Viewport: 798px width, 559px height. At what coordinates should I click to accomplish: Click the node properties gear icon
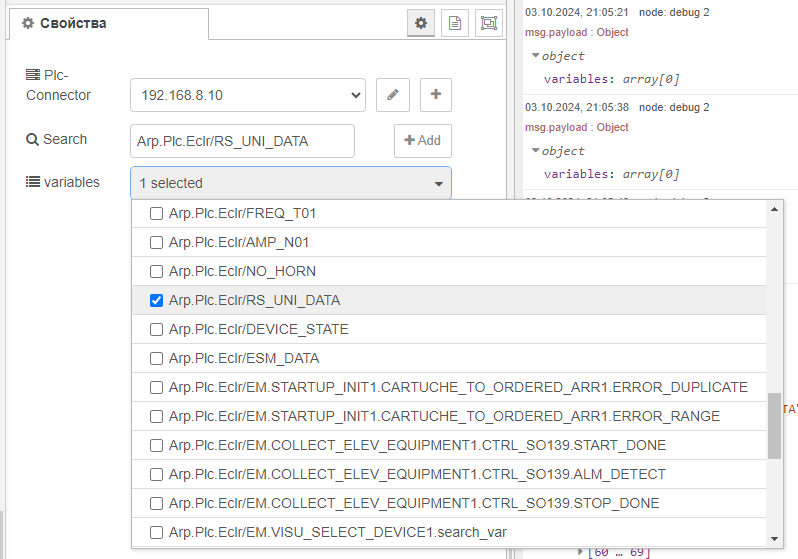click(422, 23)
